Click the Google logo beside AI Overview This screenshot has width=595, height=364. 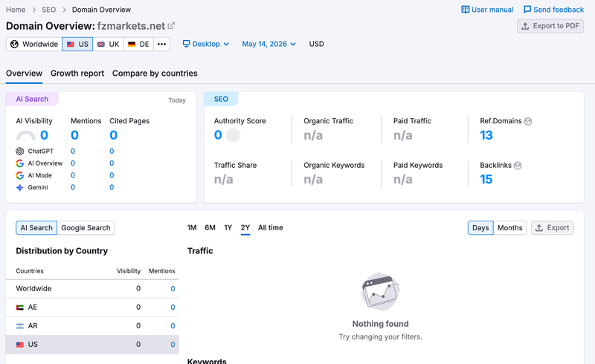pos(20,163)
